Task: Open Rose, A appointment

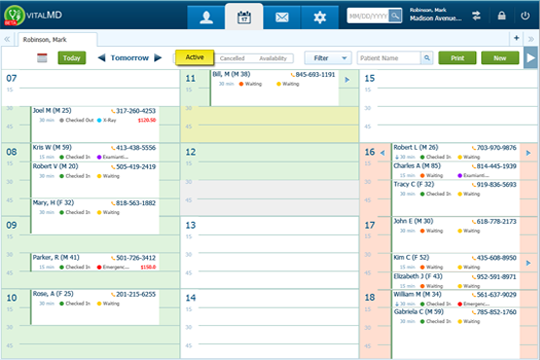Action: [x=95, y=307]
